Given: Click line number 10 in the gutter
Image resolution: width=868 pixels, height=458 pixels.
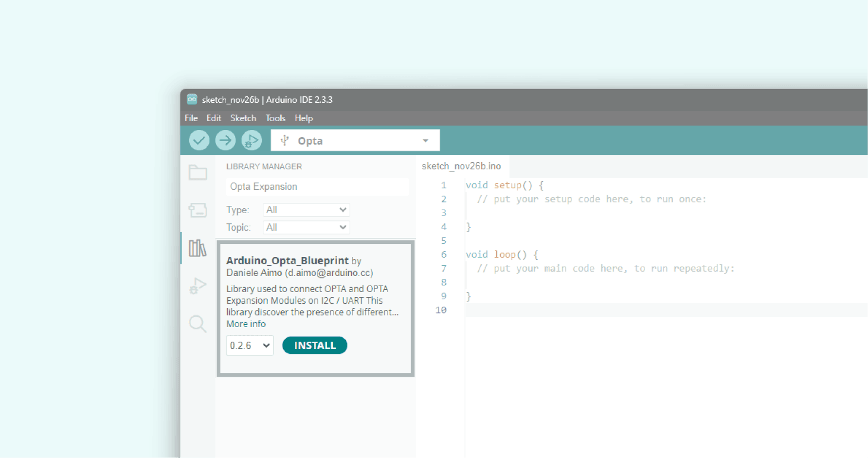Looking at the screenshot, I should coord(441,310).
